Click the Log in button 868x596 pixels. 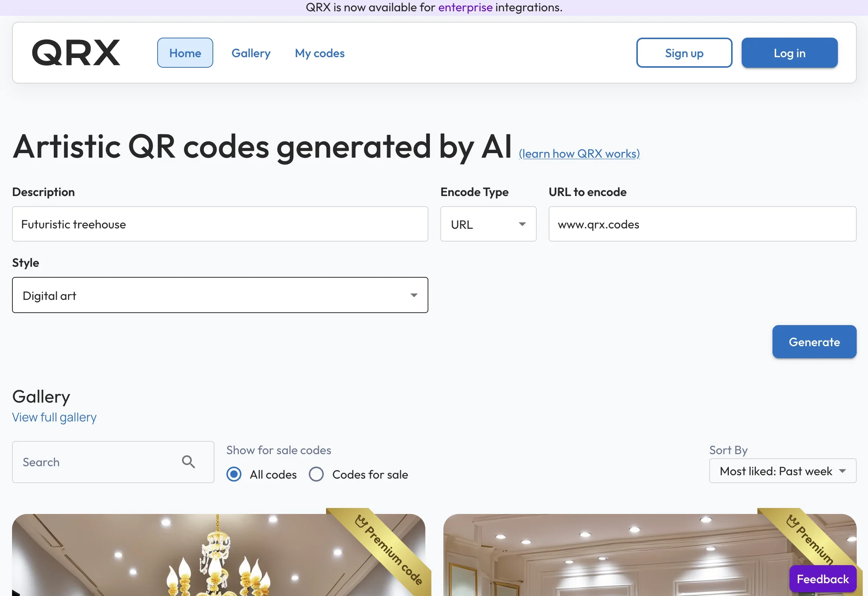[x=789, y=53]
